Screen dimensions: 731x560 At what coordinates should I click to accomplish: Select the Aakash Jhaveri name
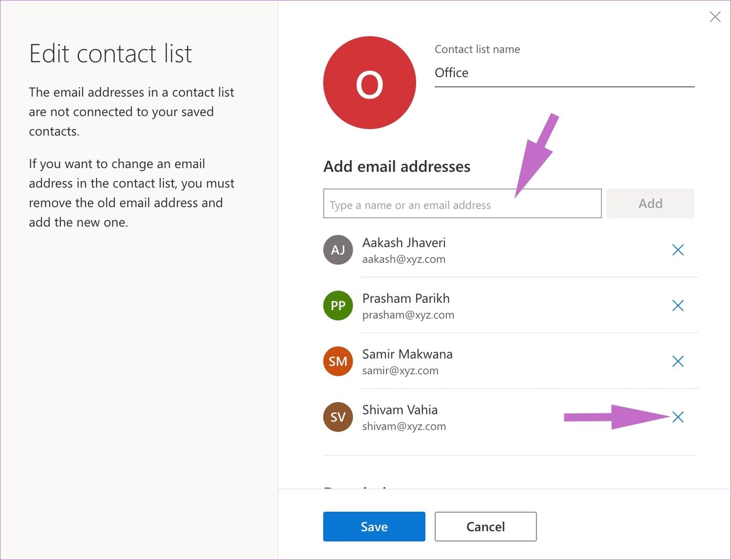pos(404,242)
